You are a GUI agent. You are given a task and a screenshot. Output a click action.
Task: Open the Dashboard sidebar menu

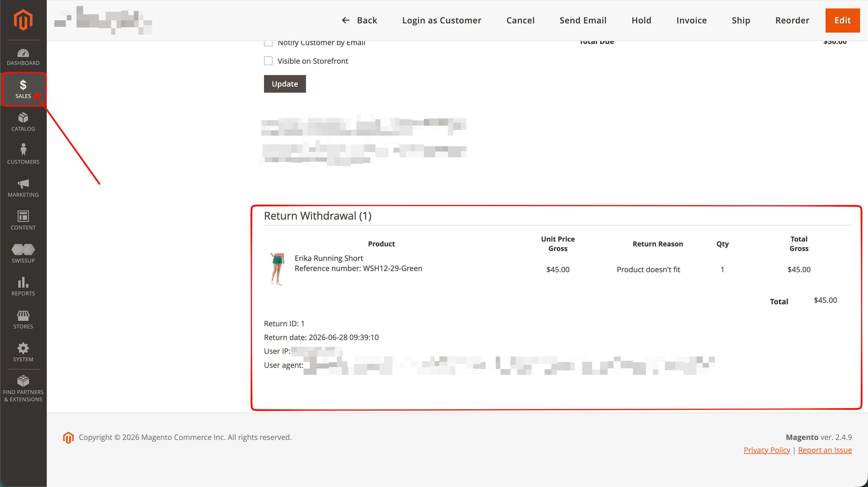(23, 57)
